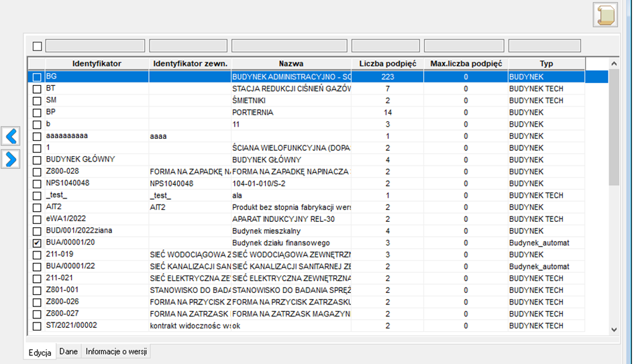Click the table scrollbar down arrow
Image resolution: width=634 pixels, height=364 pixels.
(x=614, y=329)
